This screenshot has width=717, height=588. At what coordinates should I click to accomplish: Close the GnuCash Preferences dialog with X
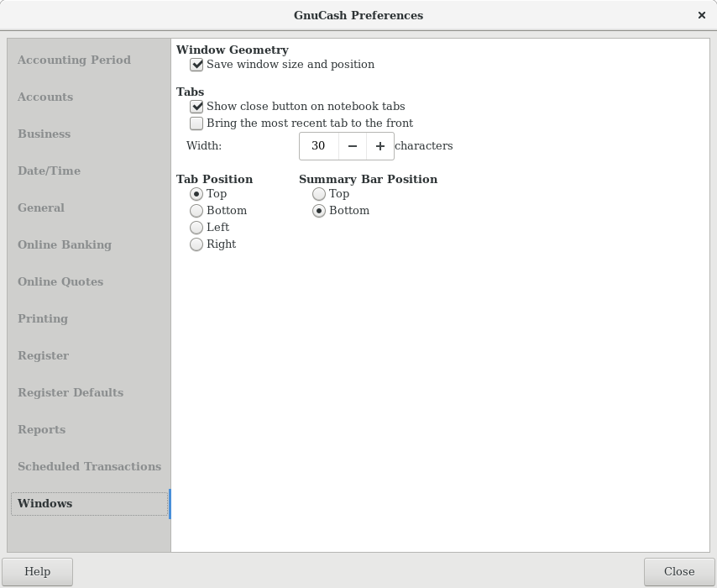(x=701, y=16)
